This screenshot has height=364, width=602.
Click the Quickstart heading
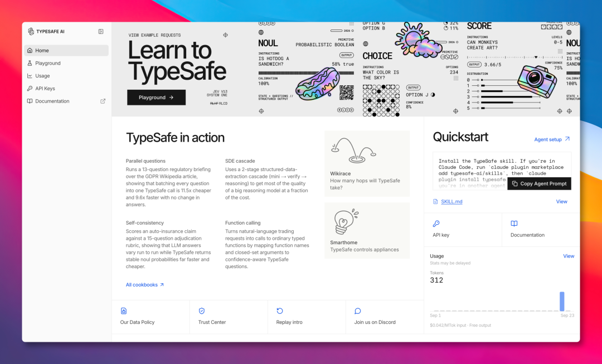tap(460, 137)
